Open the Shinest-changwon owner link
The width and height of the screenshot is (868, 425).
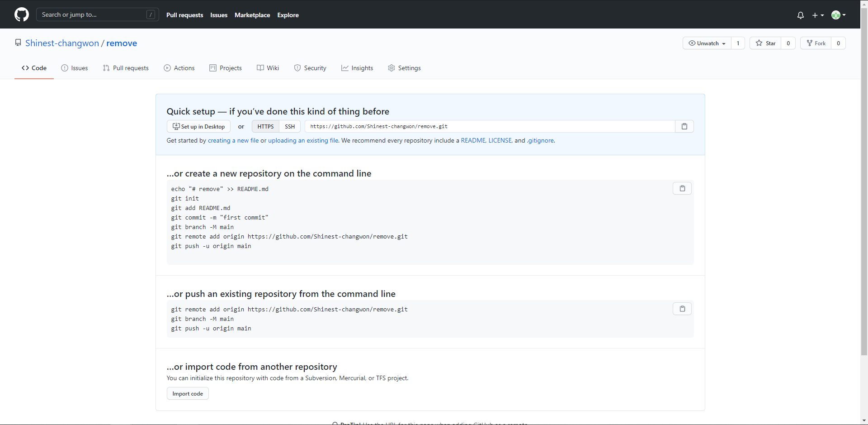click(x=62, y=43)
